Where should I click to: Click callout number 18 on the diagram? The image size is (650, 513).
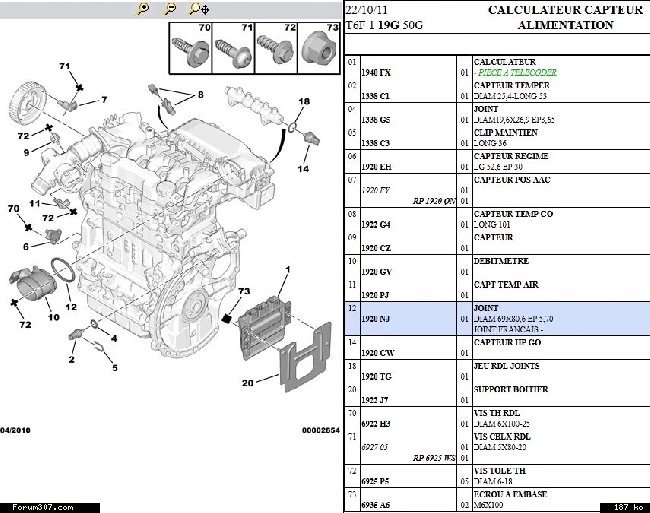tap(305, 102)
